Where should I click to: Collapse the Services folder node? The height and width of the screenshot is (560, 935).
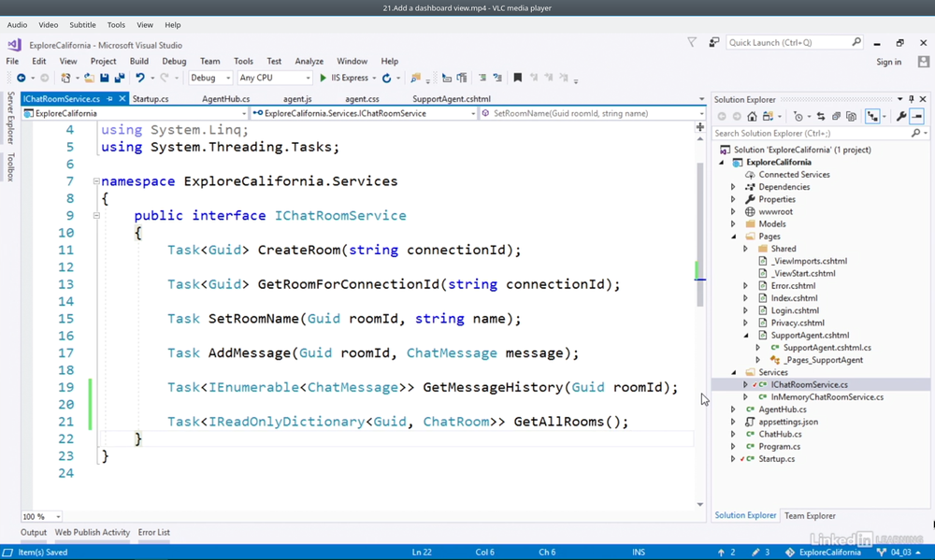733,373
